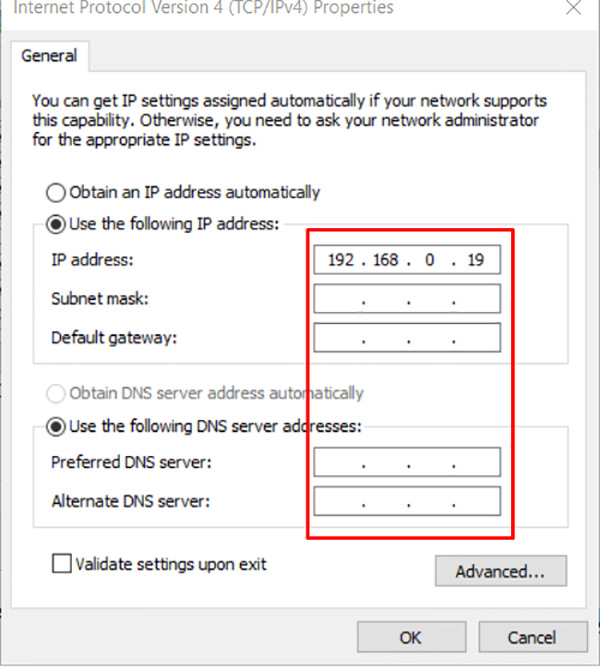This screenshot has width=600, height=667.
Task: Select Use the following IP address
Action: point(55,224)
